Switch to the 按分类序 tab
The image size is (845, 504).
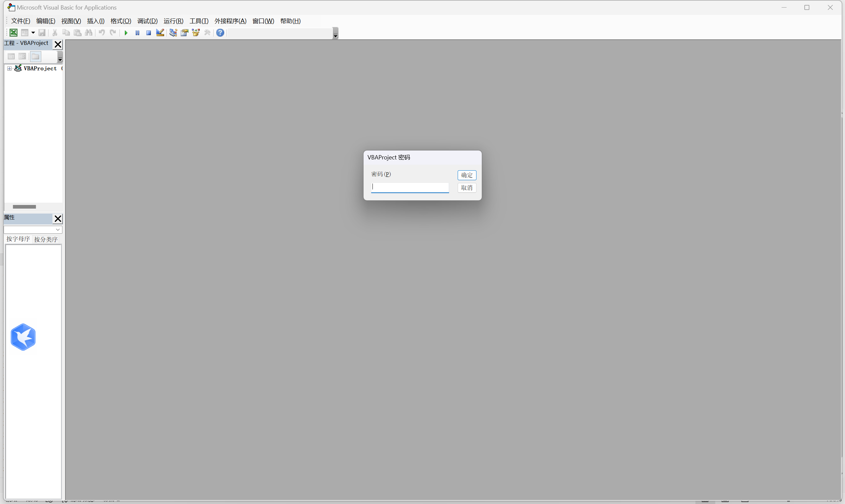point(46,239)
